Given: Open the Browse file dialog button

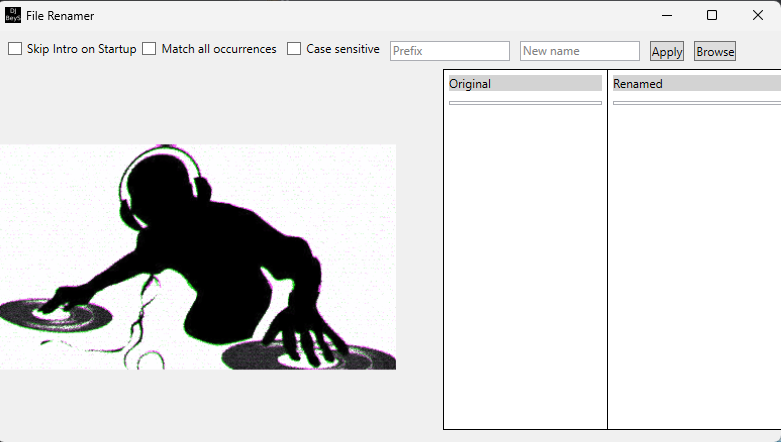Looking at the screenshot, I should [x=714, y=51].
